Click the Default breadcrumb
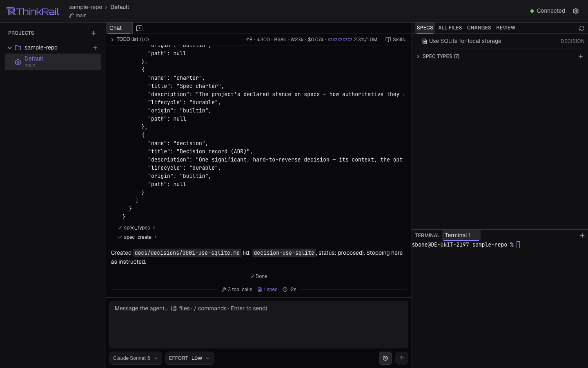The image size is (588, 368). pos(120,7)
